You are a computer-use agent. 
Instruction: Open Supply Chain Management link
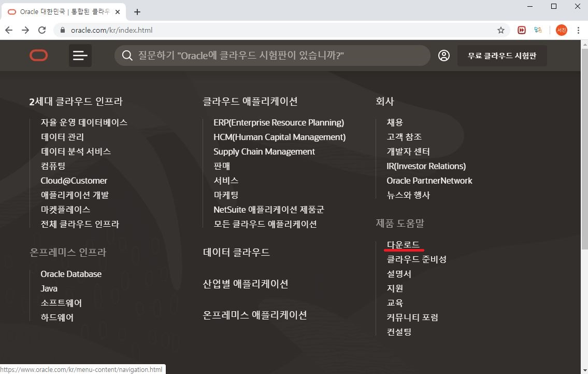point(264,151)
